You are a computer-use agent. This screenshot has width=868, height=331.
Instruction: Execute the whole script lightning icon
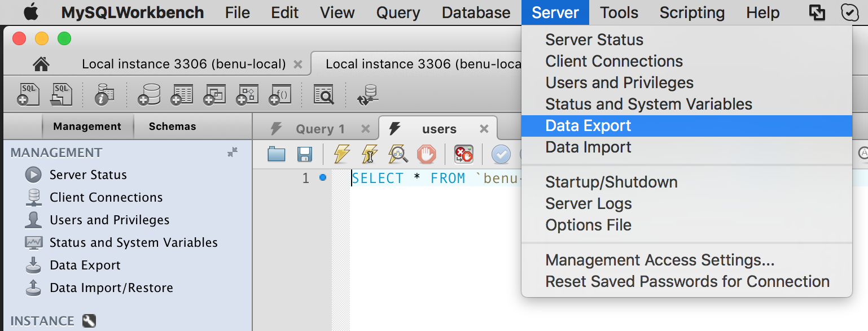pos(341,154)
